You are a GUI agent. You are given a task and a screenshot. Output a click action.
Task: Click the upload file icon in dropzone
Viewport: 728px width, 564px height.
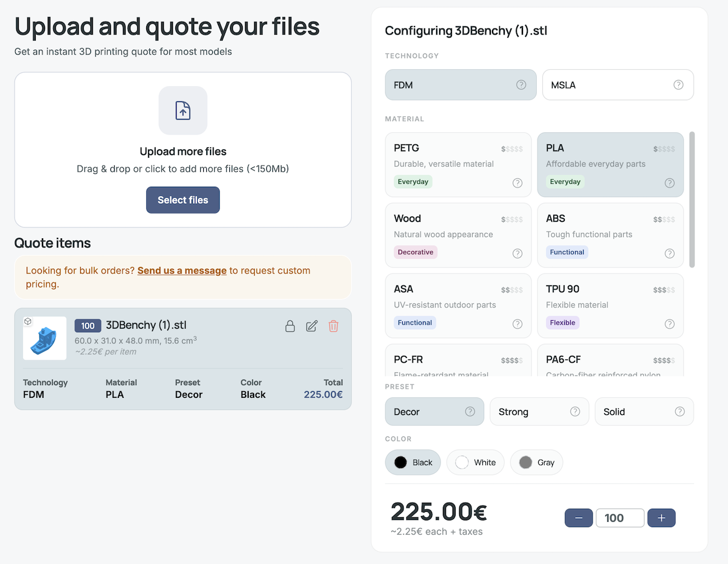[183, 110]
